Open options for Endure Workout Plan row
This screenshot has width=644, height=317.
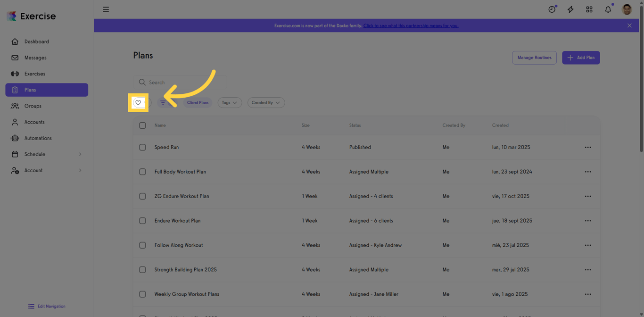pyautogui.click(x=588, y=221)
